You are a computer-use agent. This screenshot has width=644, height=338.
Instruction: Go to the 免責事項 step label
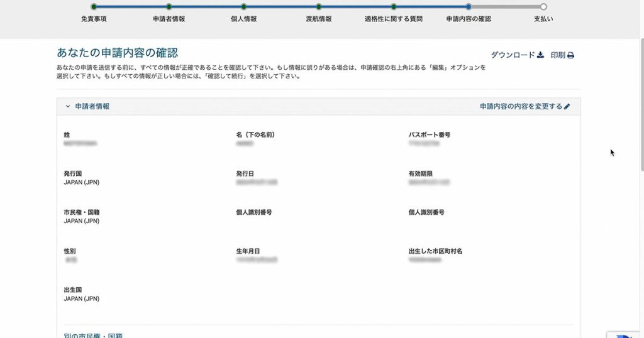[94, 19]
